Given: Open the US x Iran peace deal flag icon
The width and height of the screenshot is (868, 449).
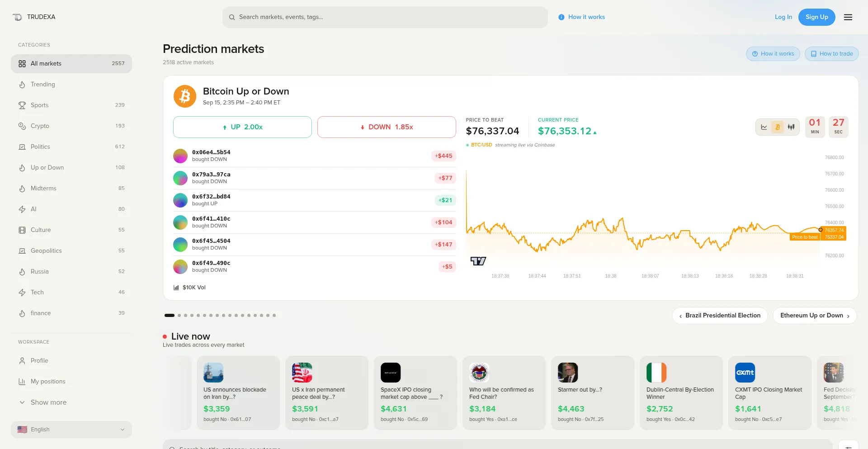Looking at the screenshot, I should pos(302,373).
